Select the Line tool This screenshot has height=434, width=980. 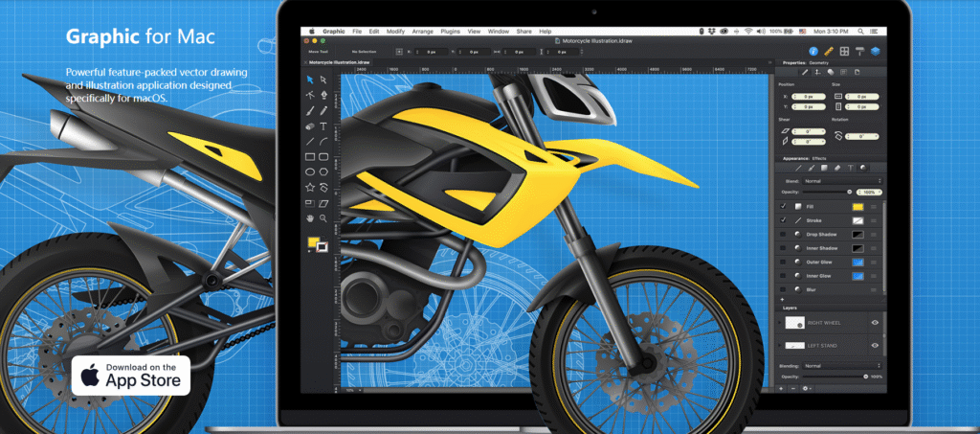point(309,142)
